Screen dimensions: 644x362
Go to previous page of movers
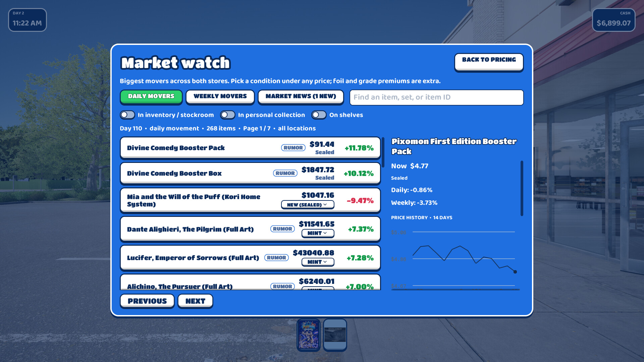(x=147, y=301)
